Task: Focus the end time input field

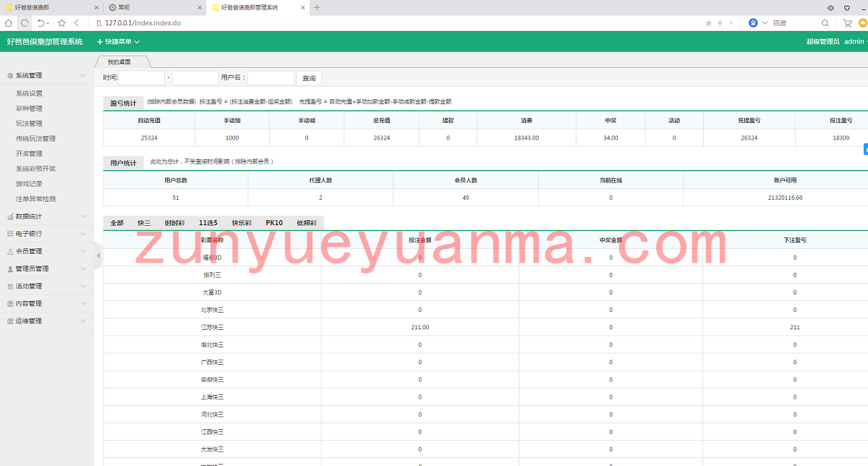Action: (195, 78)
